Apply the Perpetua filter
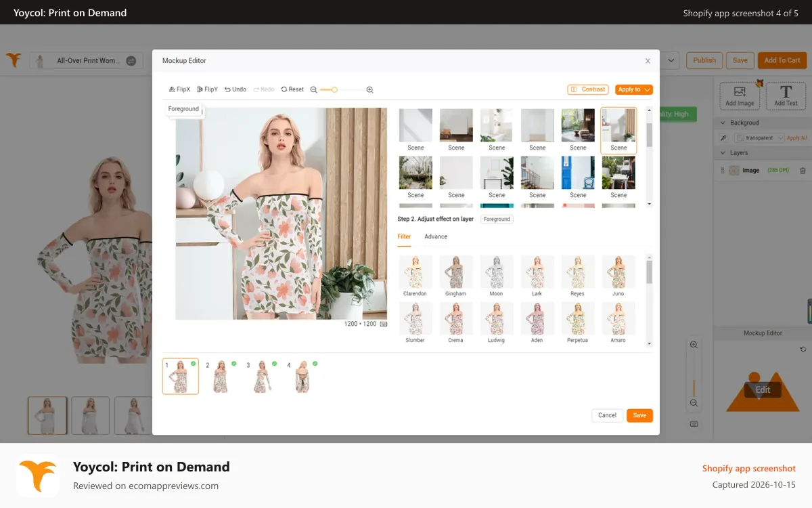This screenshot has height=508, width=812. click(x=577, y=322)
